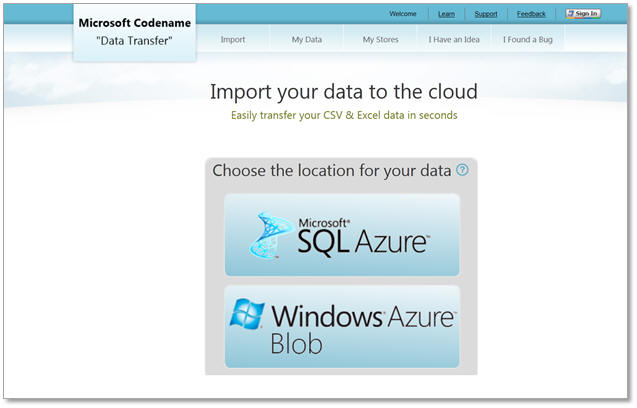637x408 pixels.
Task: Go to the My Stores tab
Action: (x=380, y=39)
